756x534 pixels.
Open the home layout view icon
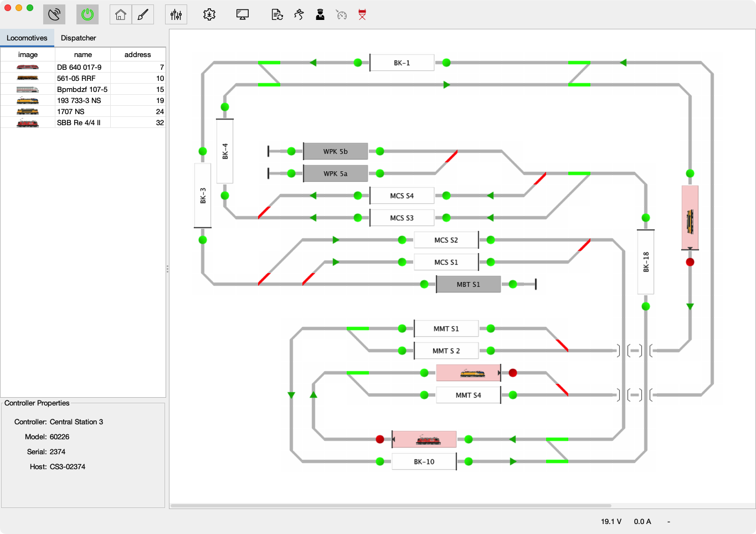(x=121, y=14)
